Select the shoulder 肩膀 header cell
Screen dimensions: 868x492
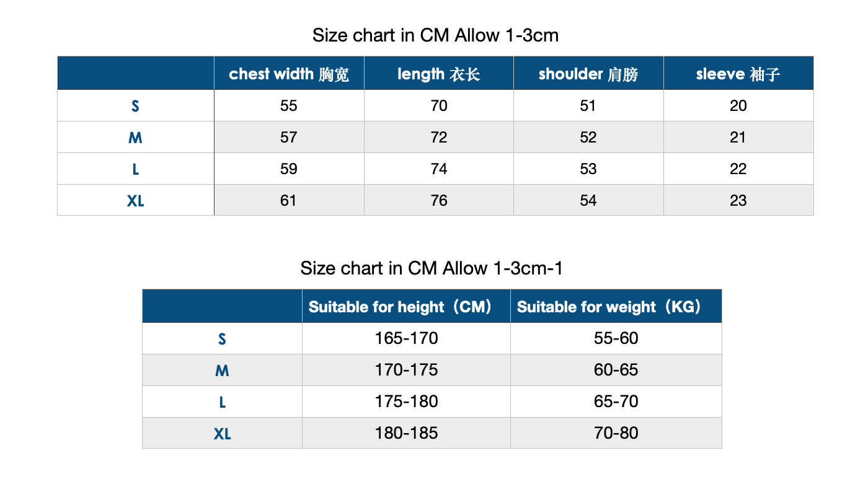click(x=588, y=74)
